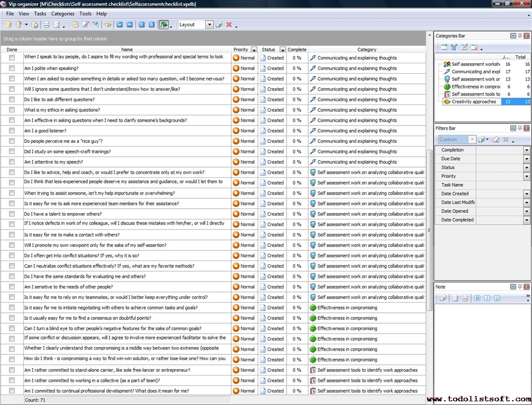
Task: Click the print icon in main toolbar
Action: click(x=46, y=25)
